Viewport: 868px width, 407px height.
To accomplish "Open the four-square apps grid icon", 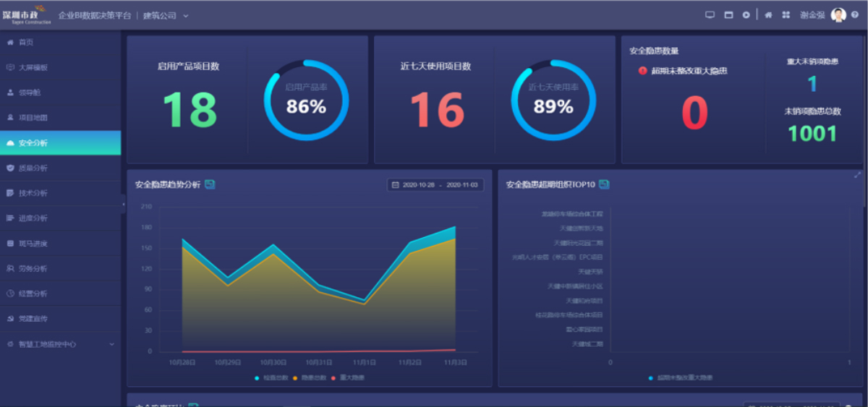I will tap(786, 15).
